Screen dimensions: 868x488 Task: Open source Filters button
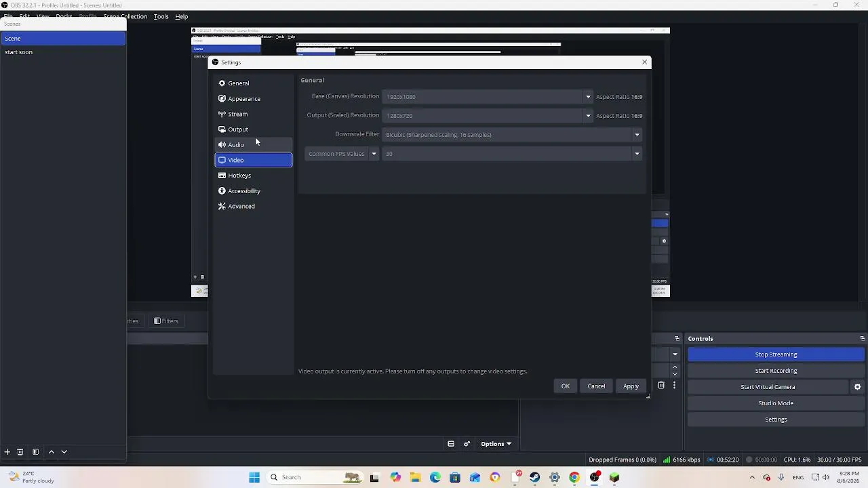click(x=166, y=321)
